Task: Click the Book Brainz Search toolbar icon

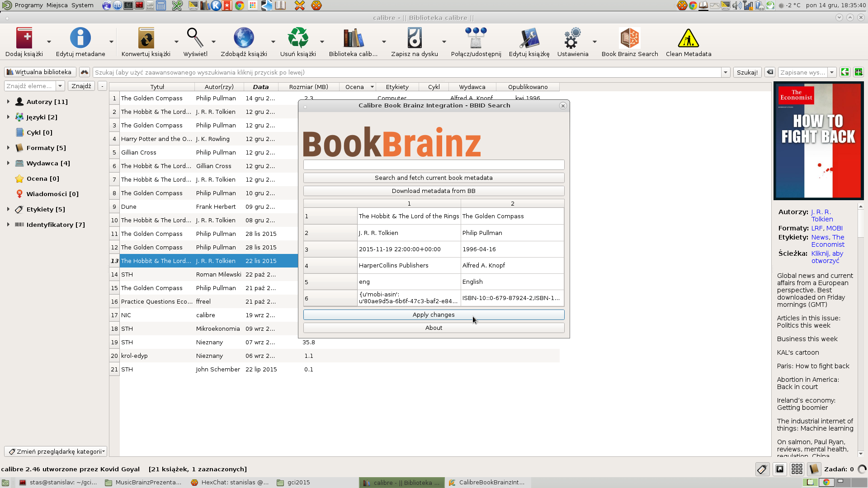Action: (x=629, y=38)
